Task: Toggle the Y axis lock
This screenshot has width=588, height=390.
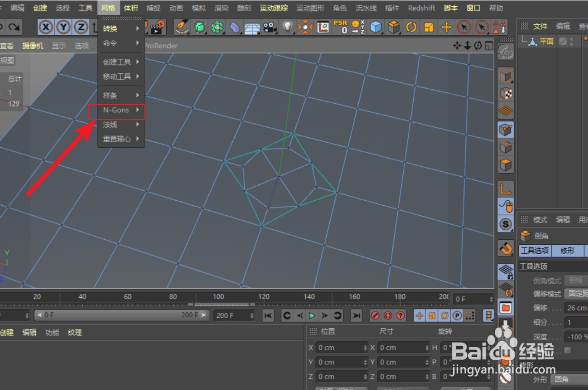Action: pyautogui.click(x=63, y=27)
